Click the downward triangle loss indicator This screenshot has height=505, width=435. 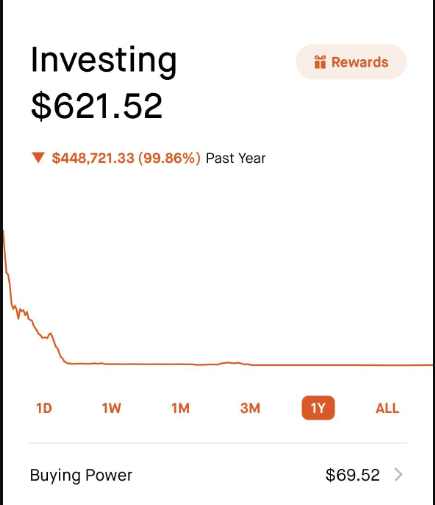point(38,158)
